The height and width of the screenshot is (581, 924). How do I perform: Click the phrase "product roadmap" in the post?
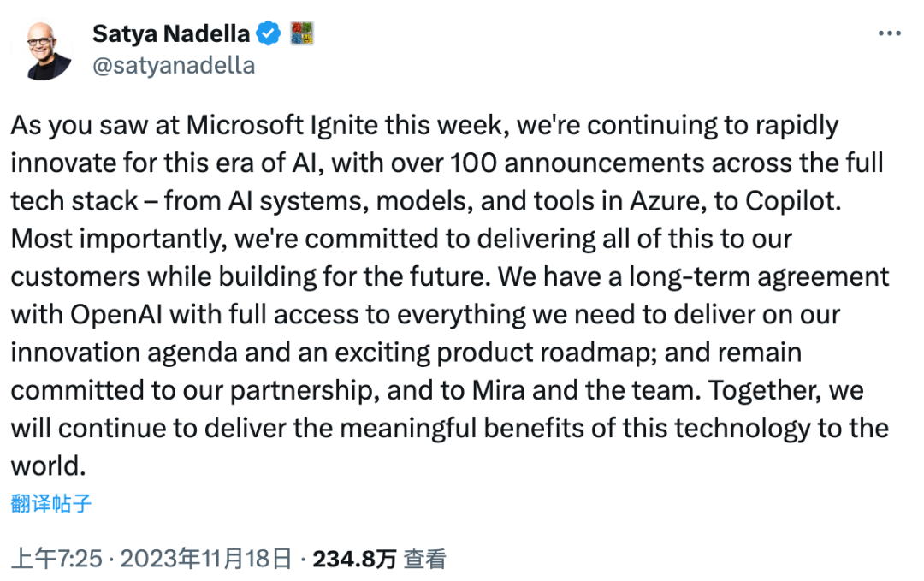tap(546, 353)
